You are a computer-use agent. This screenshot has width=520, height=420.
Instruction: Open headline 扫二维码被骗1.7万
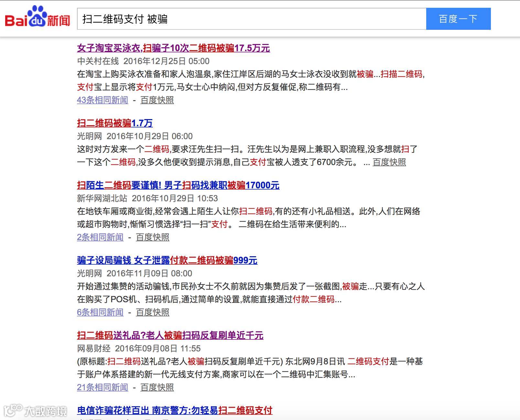point(115,123)
